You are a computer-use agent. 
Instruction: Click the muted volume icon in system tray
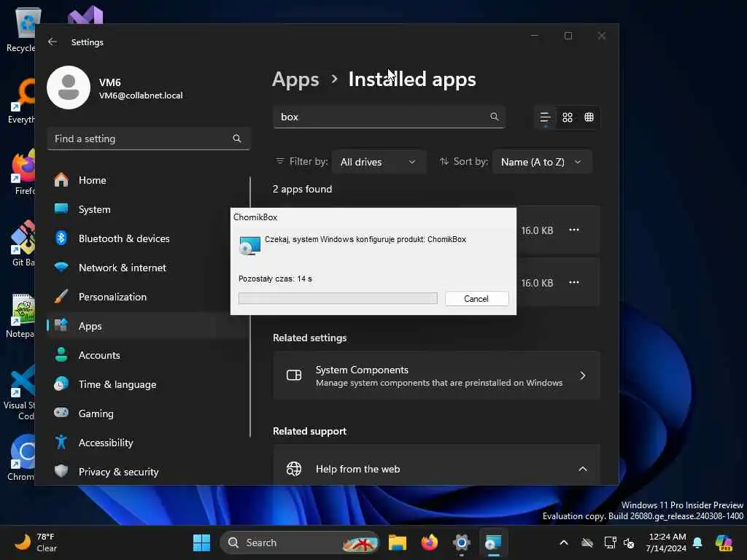tap(629, 542)
